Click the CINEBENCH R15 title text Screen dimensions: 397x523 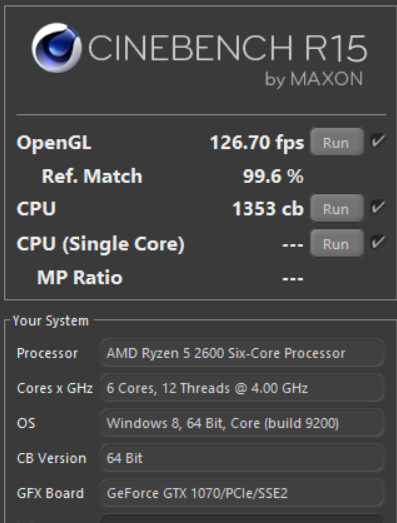point(228,48)
